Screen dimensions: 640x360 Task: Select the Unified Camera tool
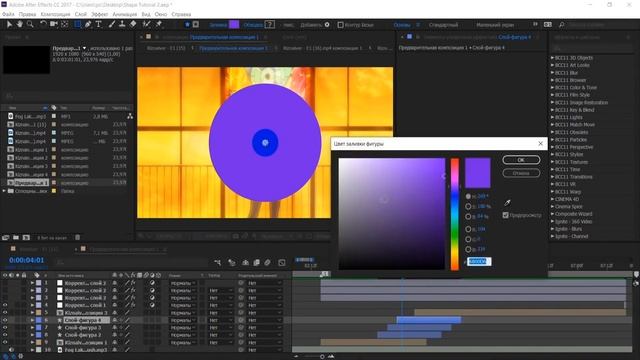tap(53, 24)
